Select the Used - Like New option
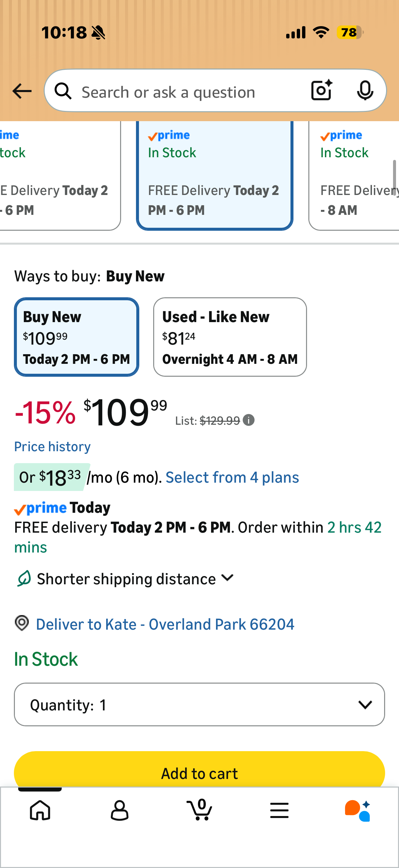This screenshot has width=399, height=868. (x=230, y=337)
